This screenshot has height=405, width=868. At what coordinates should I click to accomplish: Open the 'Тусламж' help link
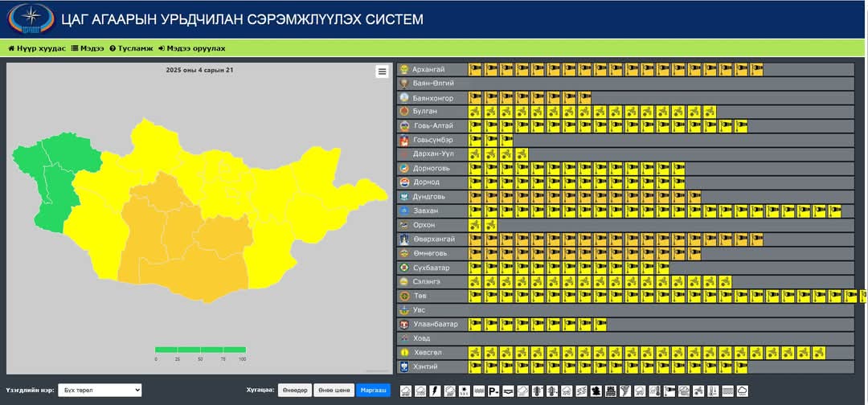[x=131, y=48]
